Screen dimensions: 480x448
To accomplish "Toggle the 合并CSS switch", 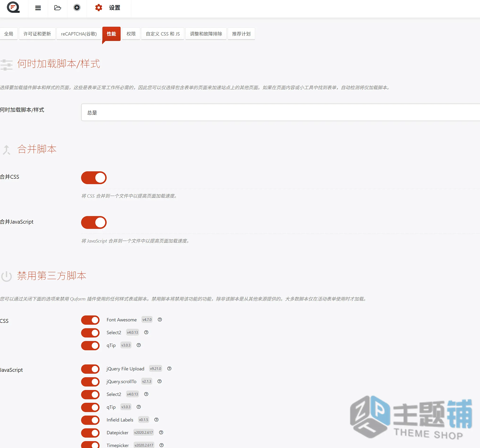I will click(94, 177).
